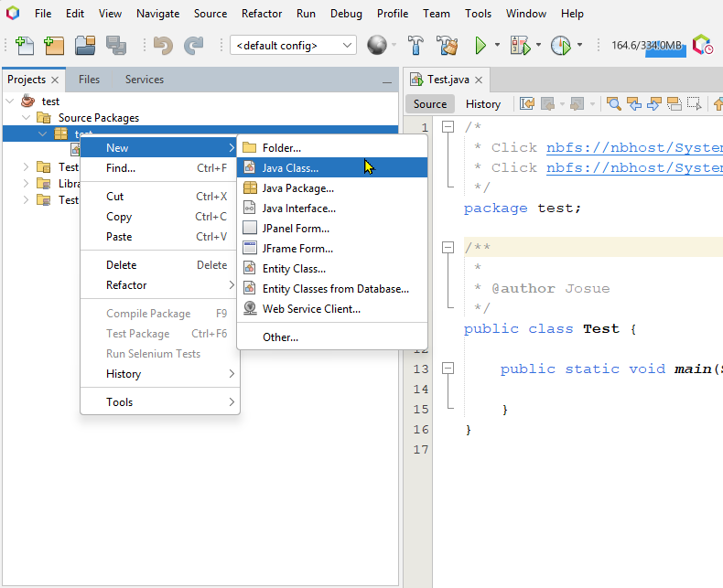Click the Clean and Build icon
The width and height of the screenshot is (723, 588).
pos(447,45)
